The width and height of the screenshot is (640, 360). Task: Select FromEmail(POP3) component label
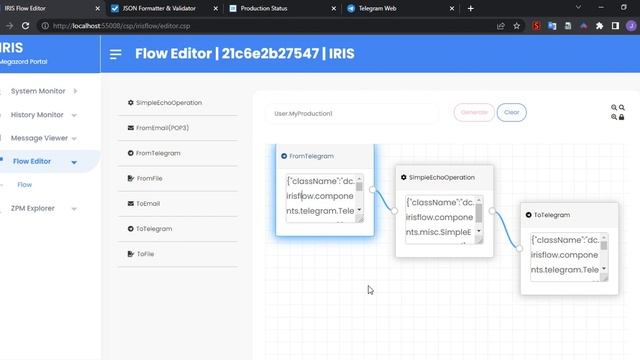(162, 128)
